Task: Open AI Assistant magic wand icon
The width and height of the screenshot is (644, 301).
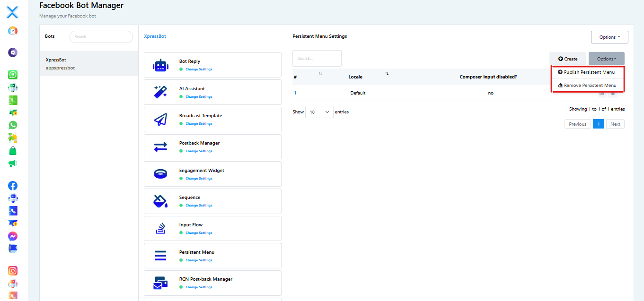Action: point(161,92)
